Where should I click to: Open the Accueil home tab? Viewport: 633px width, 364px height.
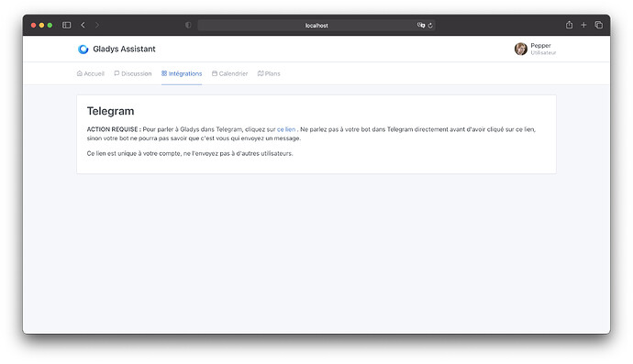91,73
